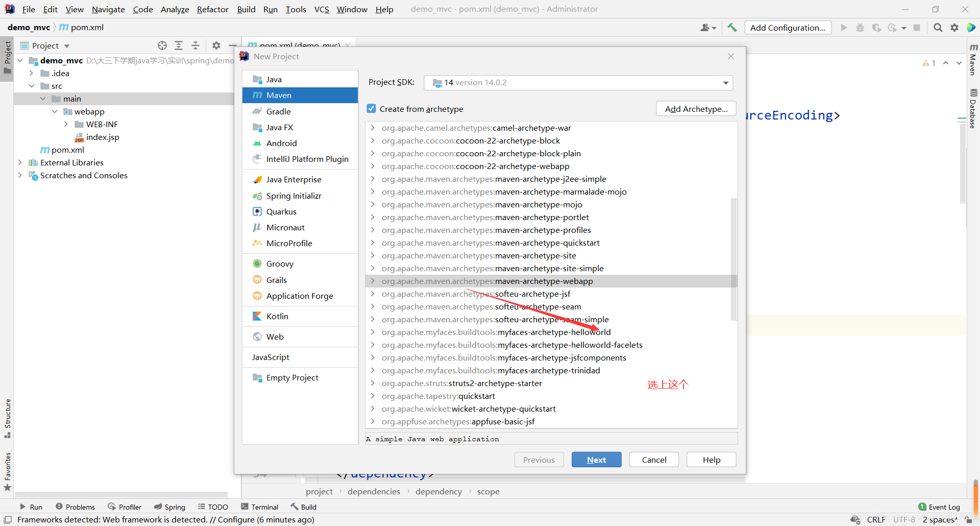Screen dimensions: 980x526
Task: Click Help button in New Project
Action: [x=711, y=460]
